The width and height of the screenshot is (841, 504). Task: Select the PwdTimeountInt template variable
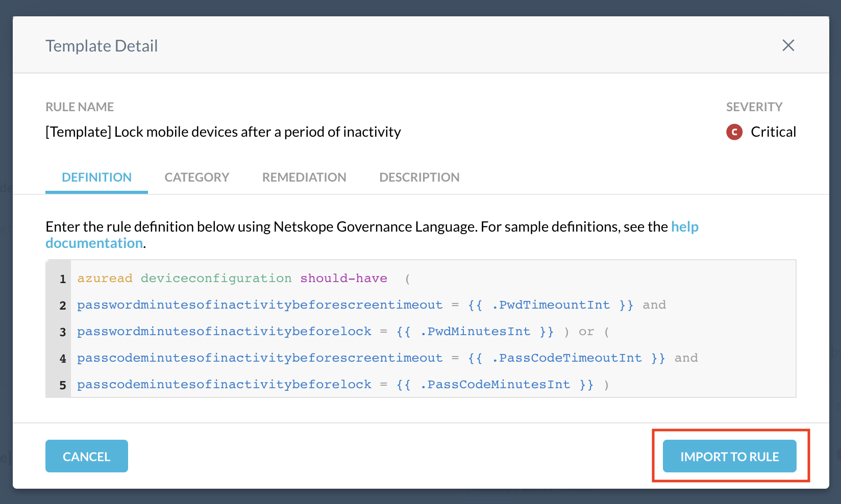(x=552, y=305)
